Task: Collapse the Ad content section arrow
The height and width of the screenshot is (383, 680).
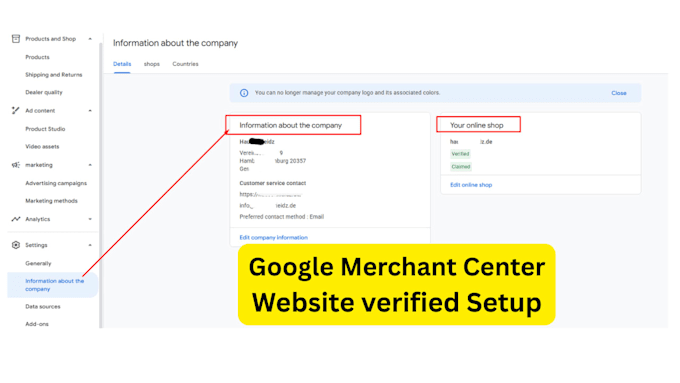Action: pyautogui.click(x=90, y=111)
